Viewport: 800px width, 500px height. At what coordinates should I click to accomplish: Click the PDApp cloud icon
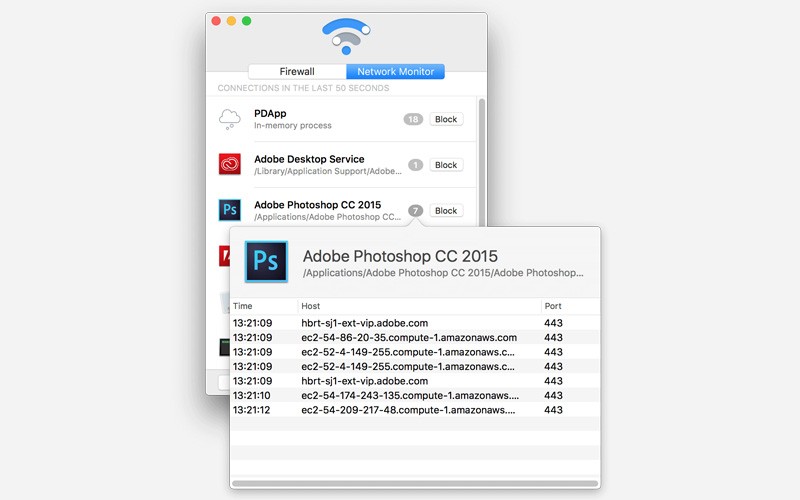[x=230, y=119]
